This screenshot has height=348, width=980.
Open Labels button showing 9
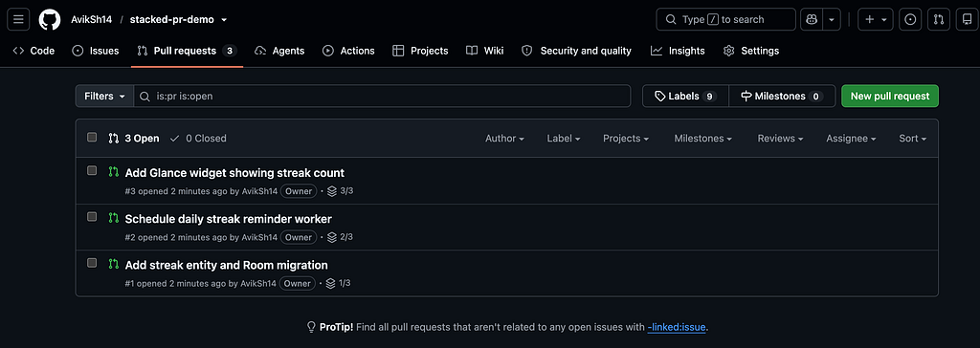tap(685, 97)
